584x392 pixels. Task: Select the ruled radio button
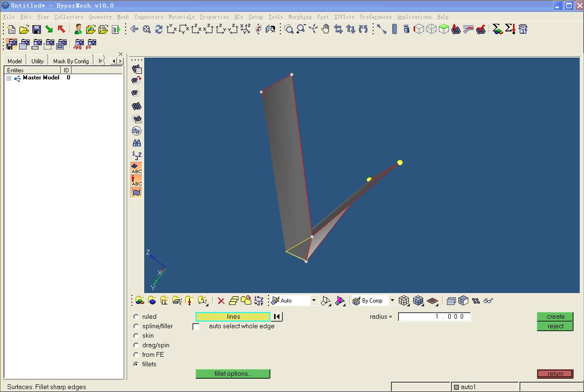coord(136,317)
